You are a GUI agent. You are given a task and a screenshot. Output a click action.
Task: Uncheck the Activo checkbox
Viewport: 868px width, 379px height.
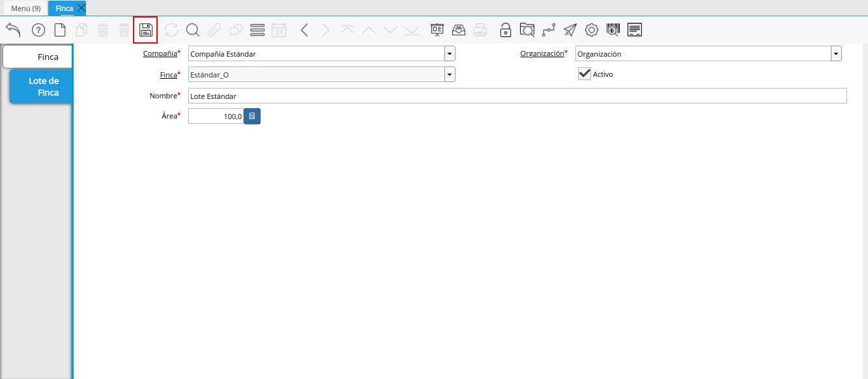pos(585,74)
